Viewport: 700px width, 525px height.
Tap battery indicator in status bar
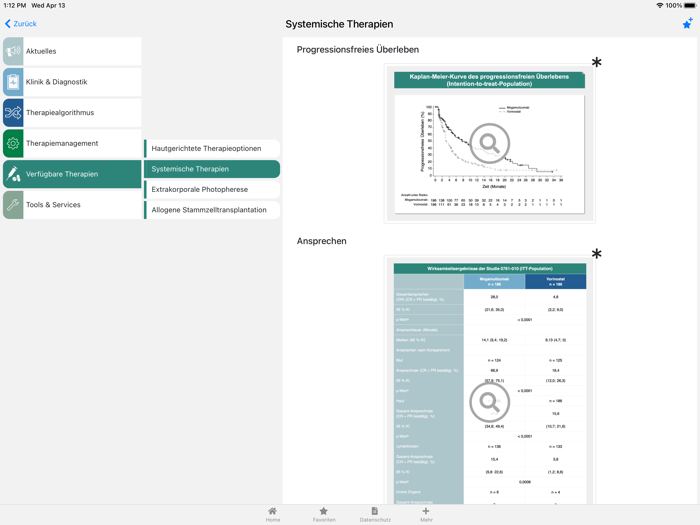[690, 5]
